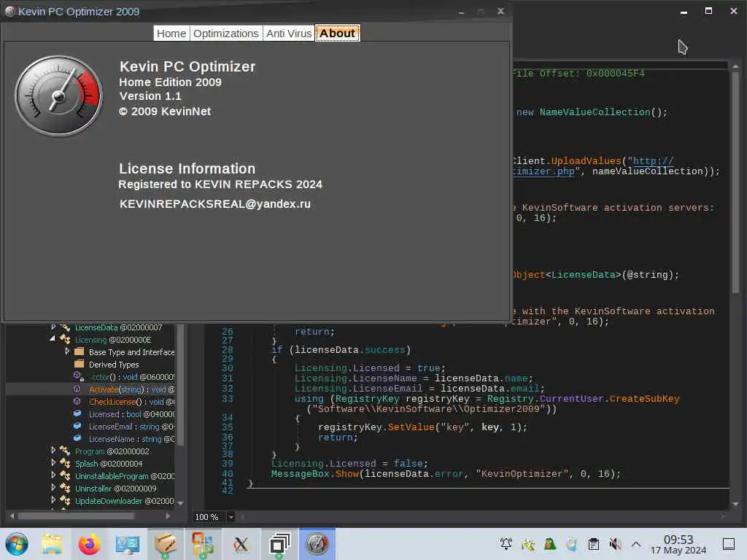Open the Anti Virus tab
Image resolution: width=747 pixels, height=560 pixels.
click(x=289, y=34)
